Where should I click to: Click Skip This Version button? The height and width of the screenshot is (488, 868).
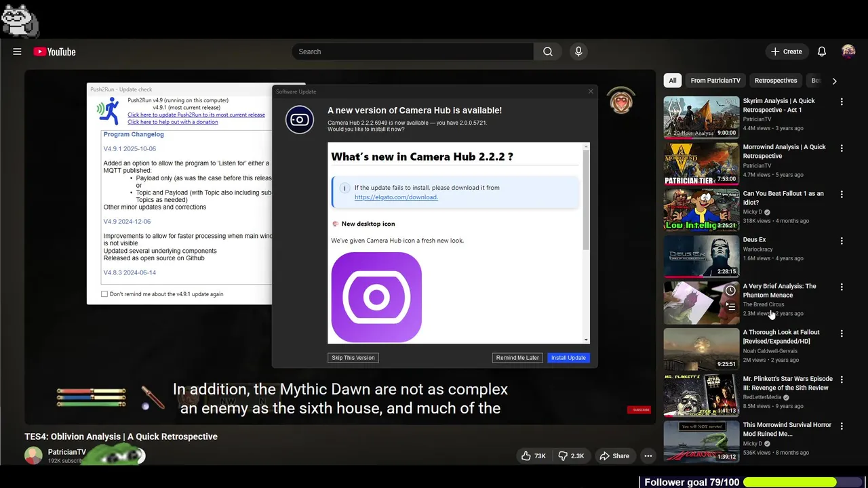click(x=353, y=358)
